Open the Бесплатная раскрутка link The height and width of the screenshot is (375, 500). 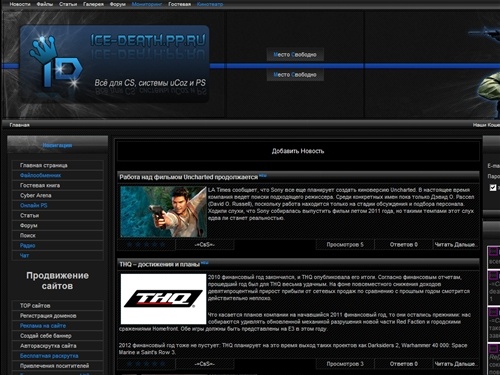(58, 356)
